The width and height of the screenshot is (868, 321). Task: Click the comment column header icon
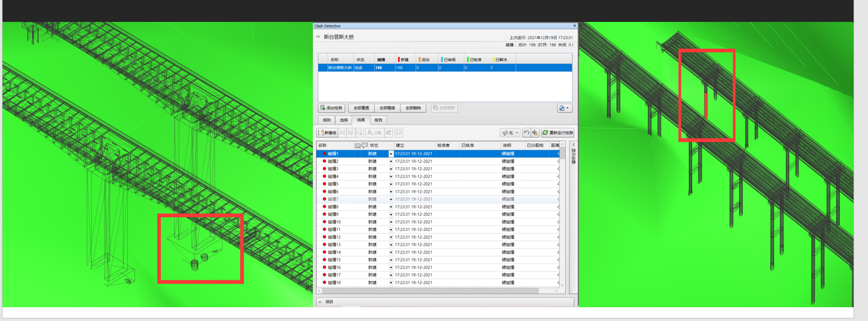364,145
